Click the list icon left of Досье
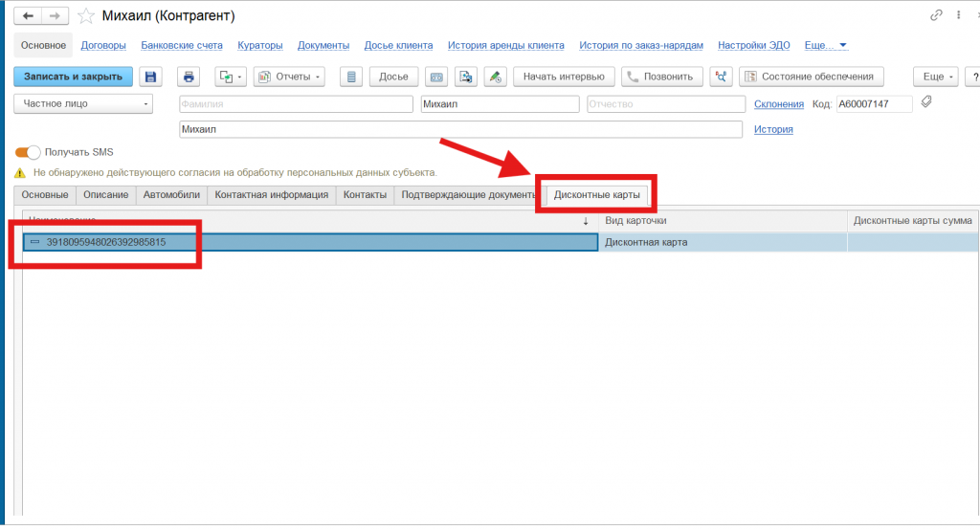This screenshot has width=980, height=530. [x=351, y=77]
